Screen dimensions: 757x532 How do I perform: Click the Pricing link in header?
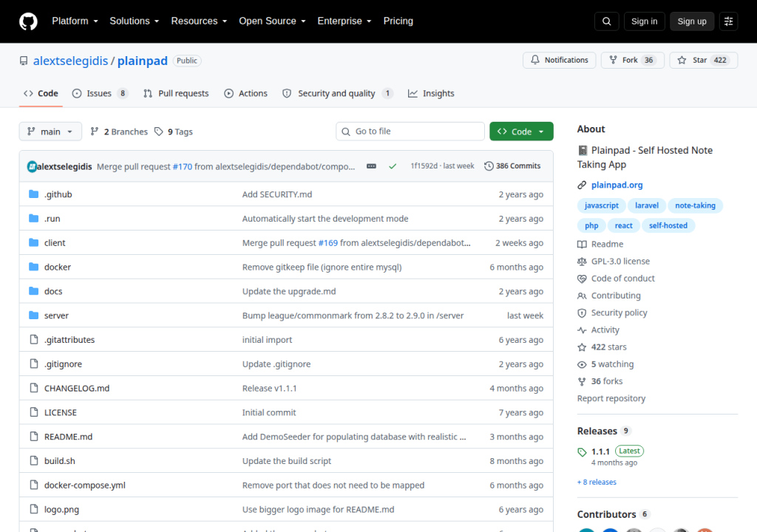pos(398,21)
